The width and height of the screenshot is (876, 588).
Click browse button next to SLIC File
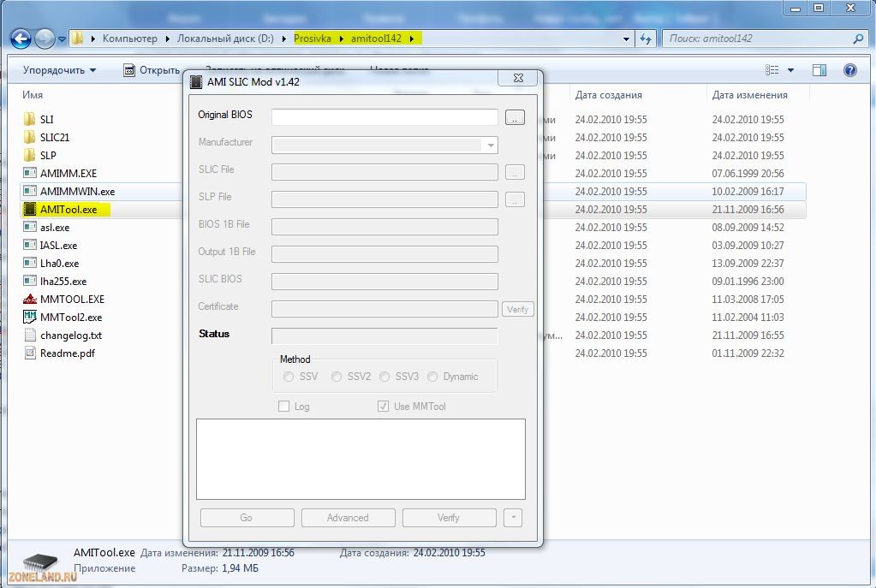pyautogui.click(x=515, y=172)
